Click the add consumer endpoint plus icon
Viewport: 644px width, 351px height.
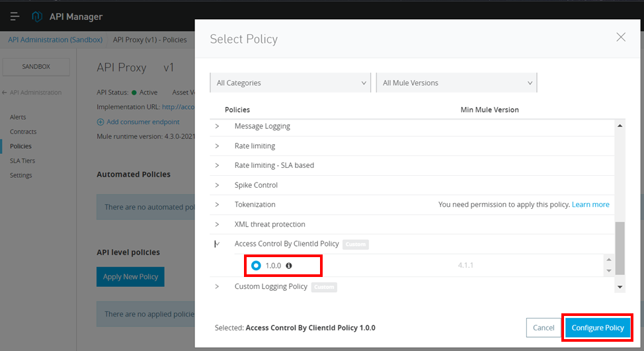tap(101, 122)
